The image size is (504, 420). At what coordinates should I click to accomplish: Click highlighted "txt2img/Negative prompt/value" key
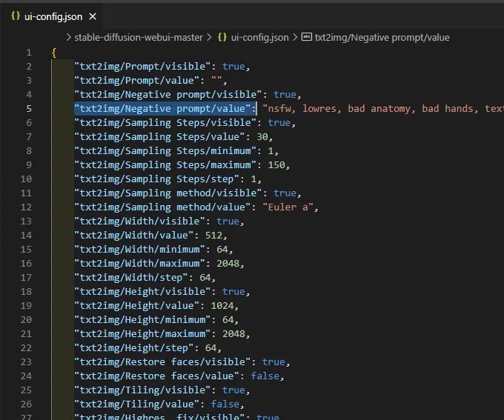point(162,109)
